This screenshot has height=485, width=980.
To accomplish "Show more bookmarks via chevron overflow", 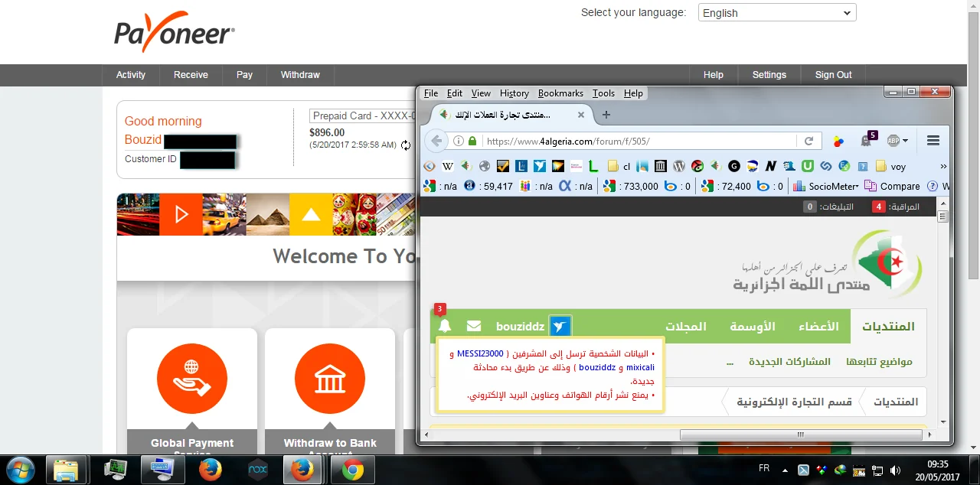I will [x=942, y=166].
